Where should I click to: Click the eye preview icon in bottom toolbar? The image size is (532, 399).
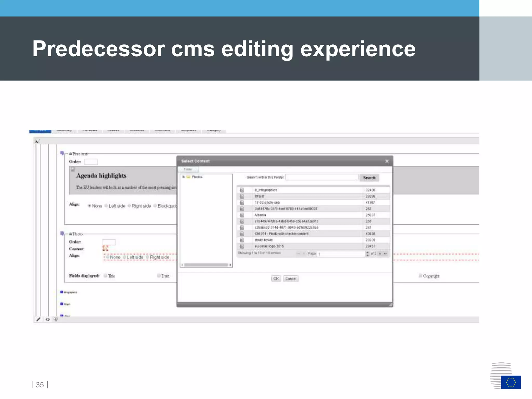48,319
